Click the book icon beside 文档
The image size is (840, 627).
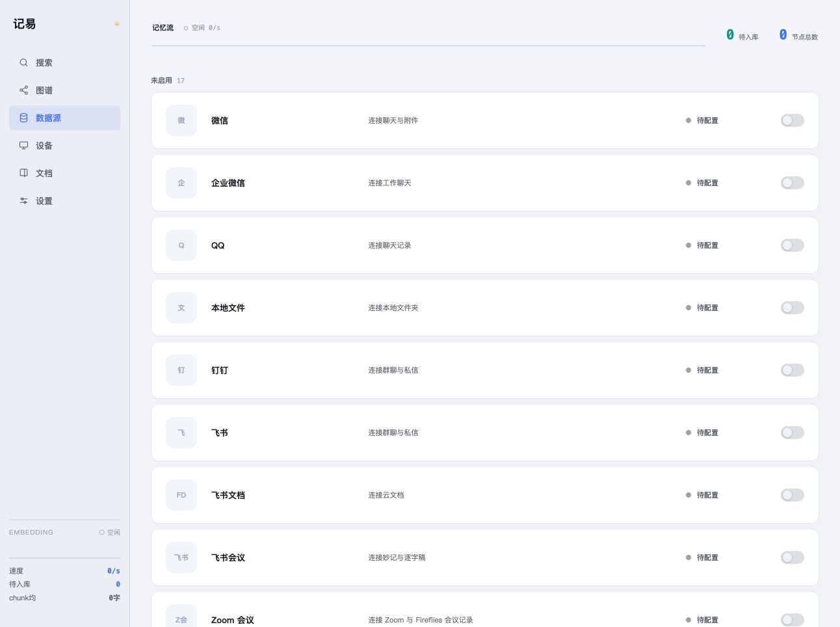23,173
